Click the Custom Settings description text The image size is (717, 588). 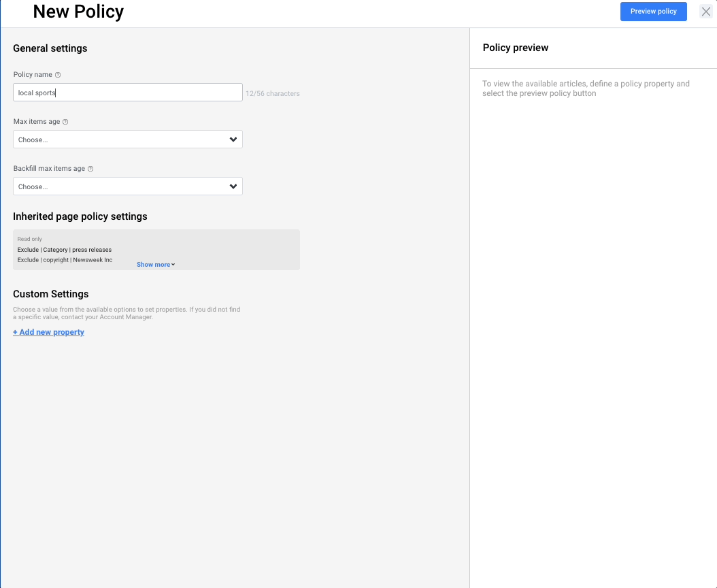click(127, 313)
